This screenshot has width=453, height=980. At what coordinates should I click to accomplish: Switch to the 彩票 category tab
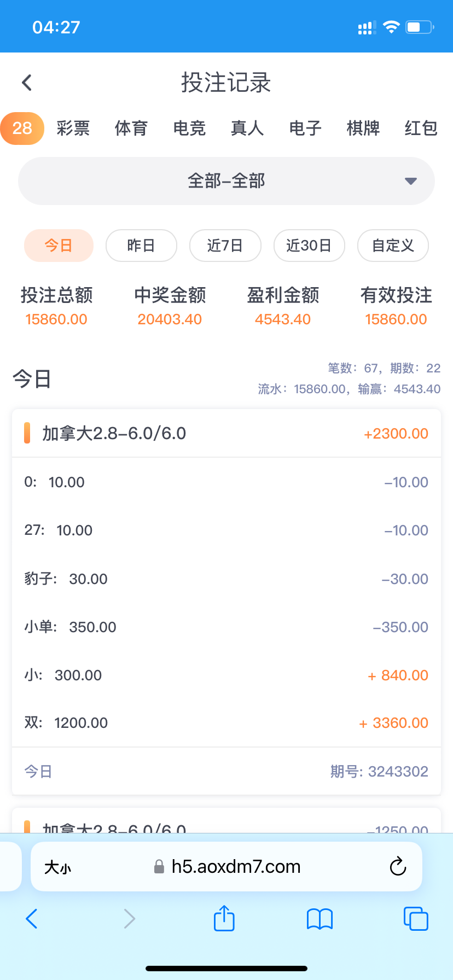click(x=73, y=129)
